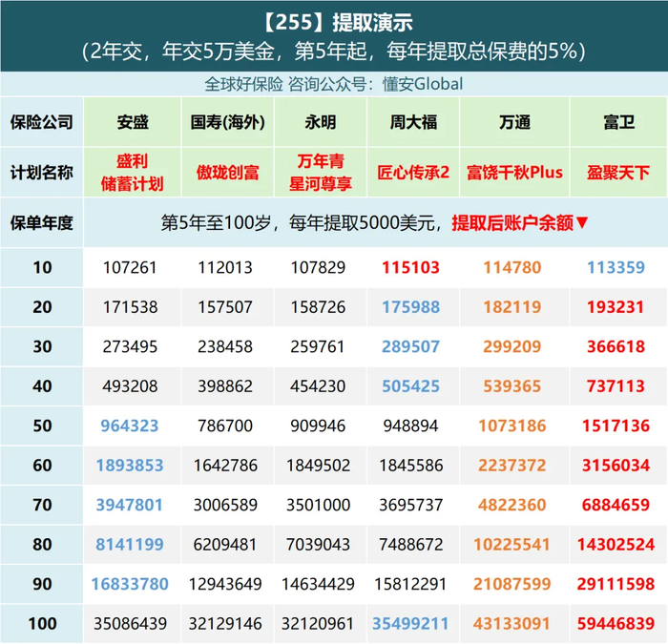Image resolution: width=668 pixels, height=644 pixels.
Task: Click the year 100 row label
Action: [42, 624]
